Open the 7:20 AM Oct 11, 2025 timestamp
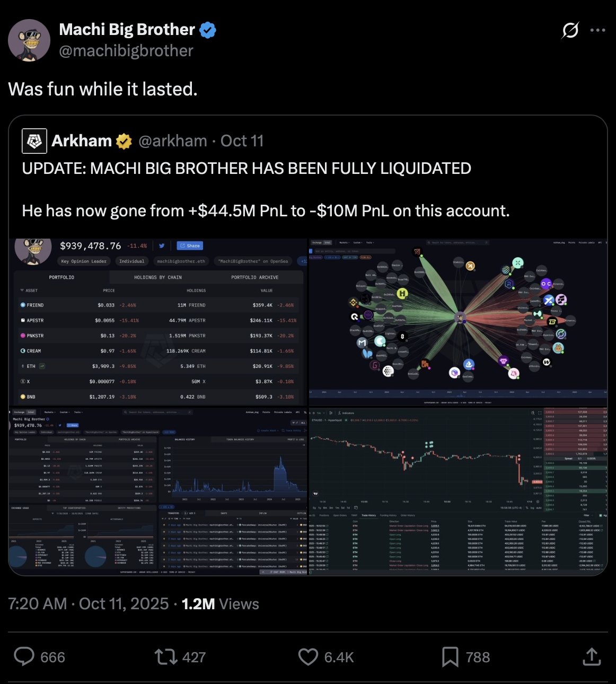This screenshot has width=616, height=684. 88,604
